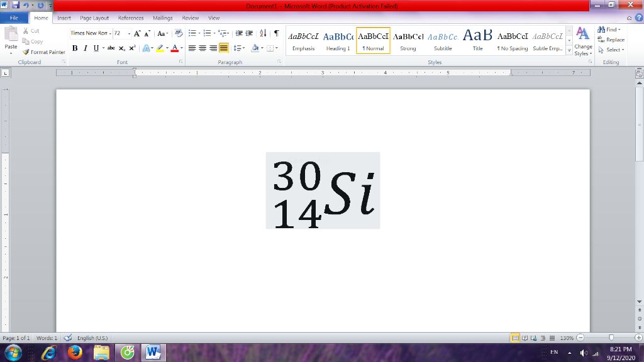The image size is (644, 362).
Task: Toggle Superscript formatting
Action: pos(132,48)
